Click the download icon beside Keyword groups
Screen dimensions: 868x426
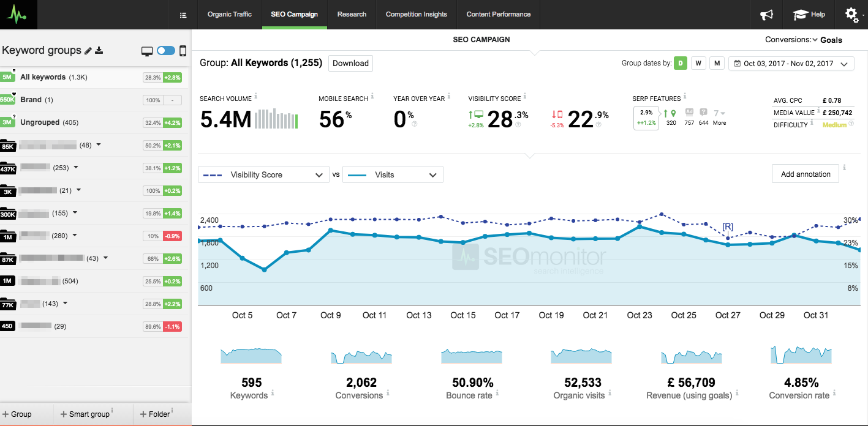click(99, 51)
